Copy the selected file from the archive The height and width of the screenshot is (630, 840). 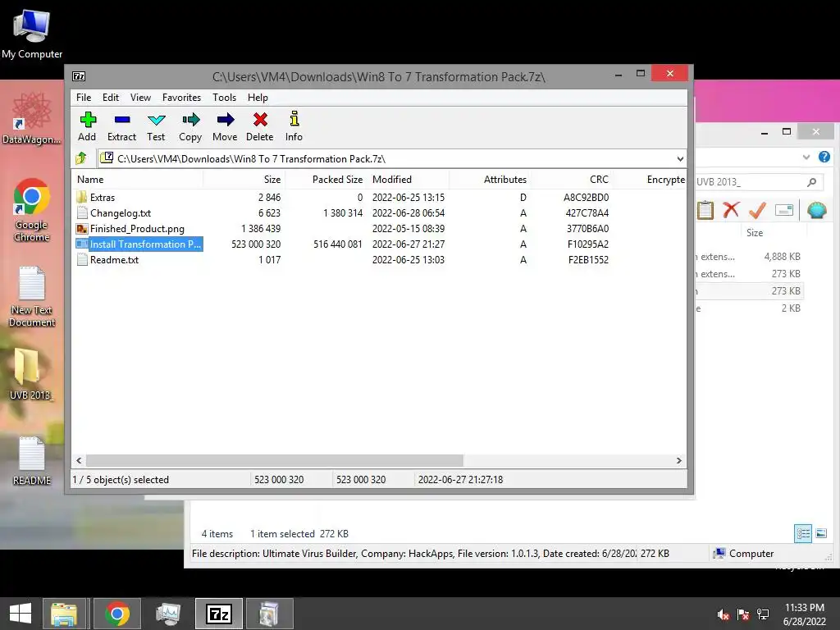click(x=190, y=126)
